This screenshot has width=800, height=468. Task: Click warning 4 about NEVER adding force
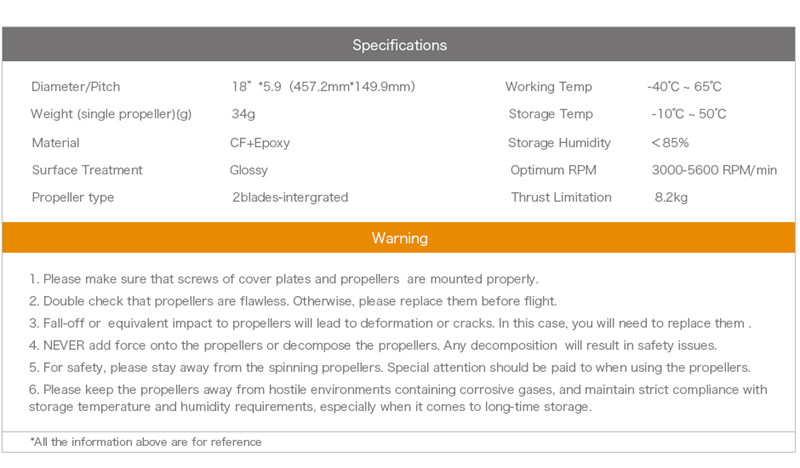click(373, 345)
